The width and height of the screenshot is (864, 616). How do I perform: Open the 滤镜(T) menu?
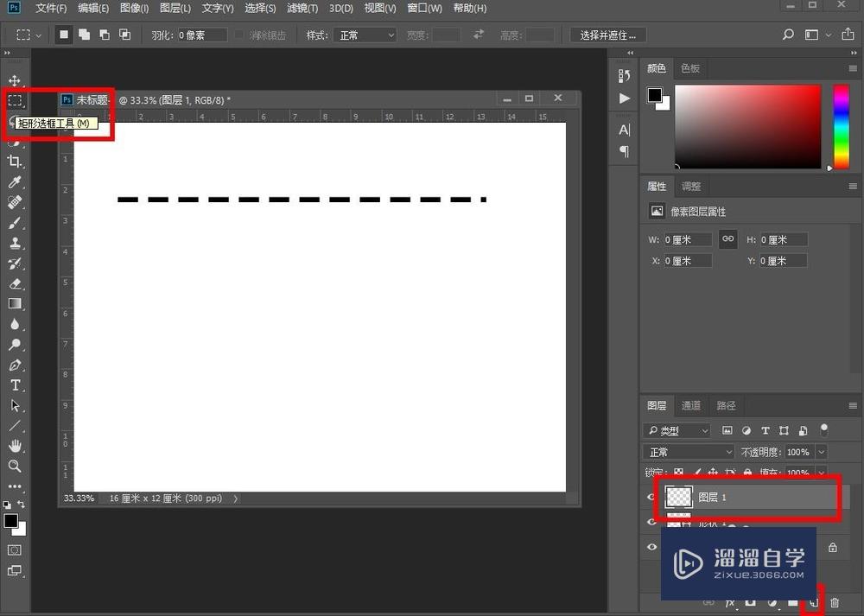[302, 9]
